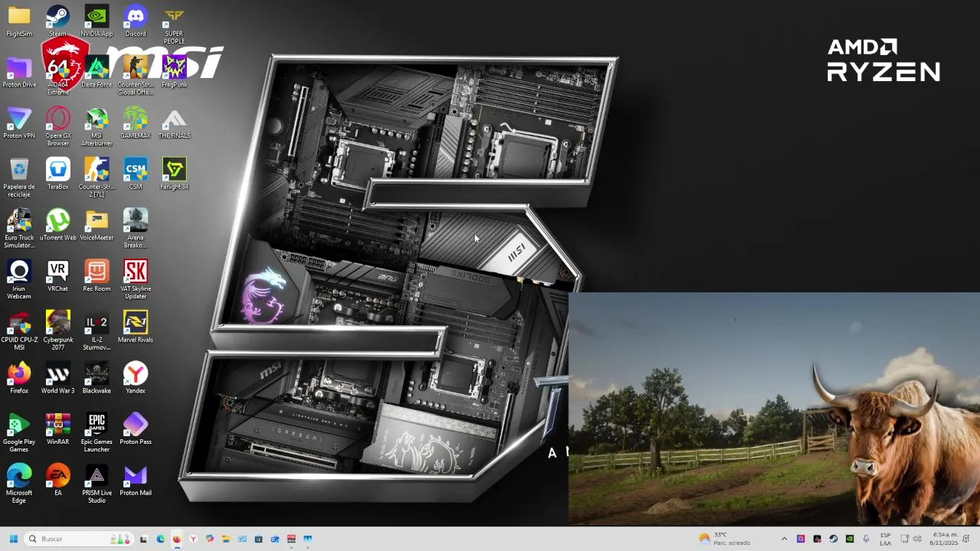The image size is (980, 551).
Task: Open Euro Truck Simulator from the desktop
Action: [19, 229]
